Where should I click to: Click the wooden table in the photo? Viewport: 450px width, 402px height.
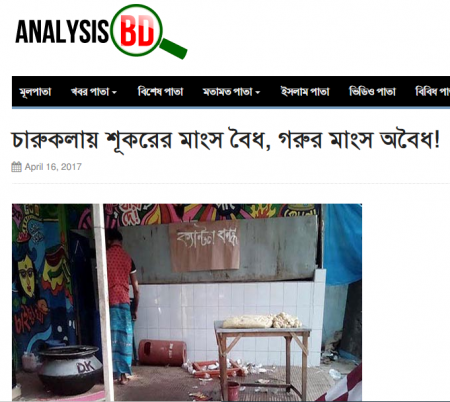pyautogui.click(x=263, y=359)
